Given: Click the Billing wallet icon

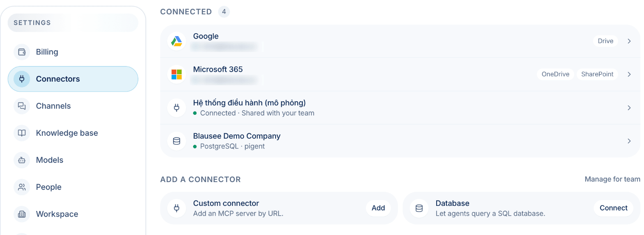Looking at the screenshot, I should tap(22, 52).
